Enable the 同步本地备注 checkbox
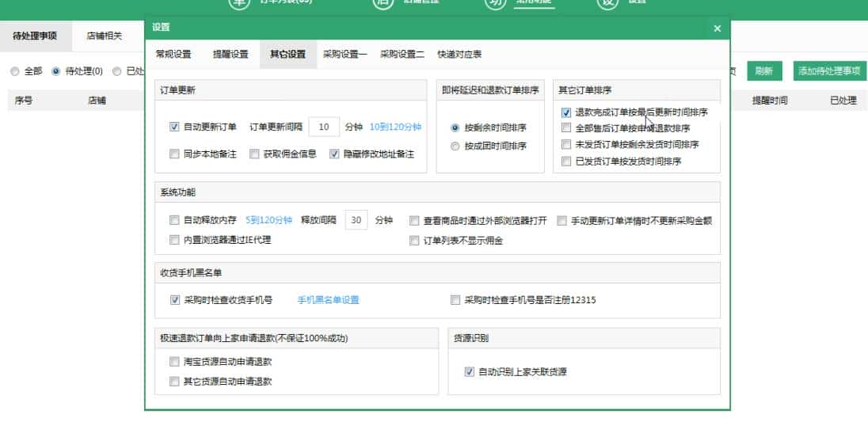 [x=175, y=154]
